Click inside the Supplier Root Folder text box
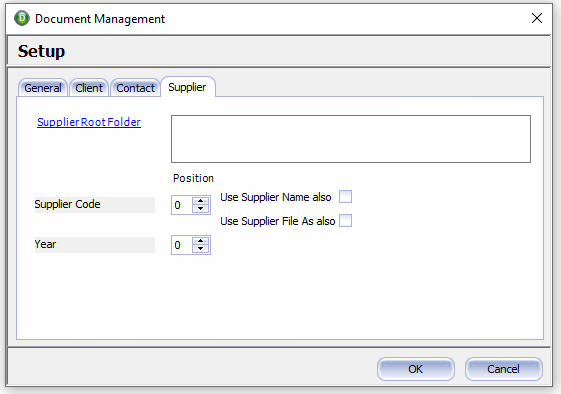The height and width of the screenshot is (394, 561). (351, 139)
